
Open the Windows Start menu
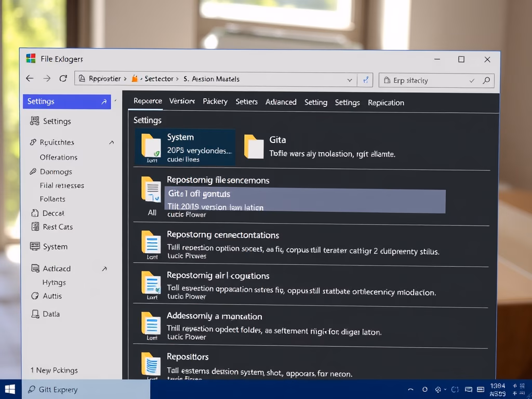click(x=10, y=390)
